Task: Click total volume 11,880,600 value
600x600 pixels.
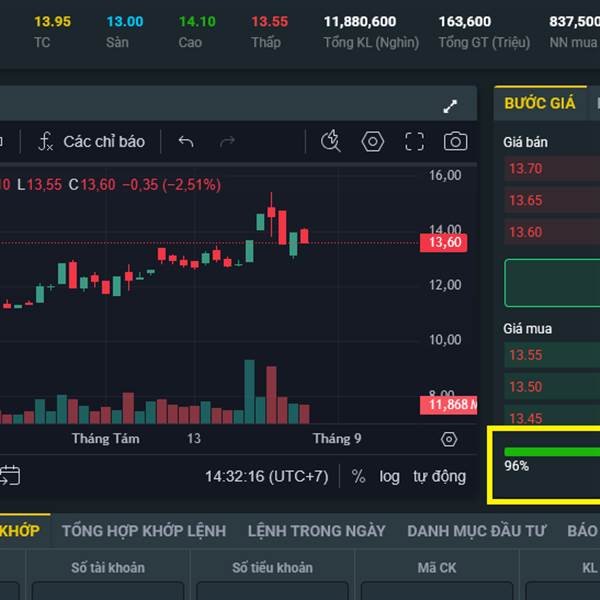Action: (x=360, y=22)
